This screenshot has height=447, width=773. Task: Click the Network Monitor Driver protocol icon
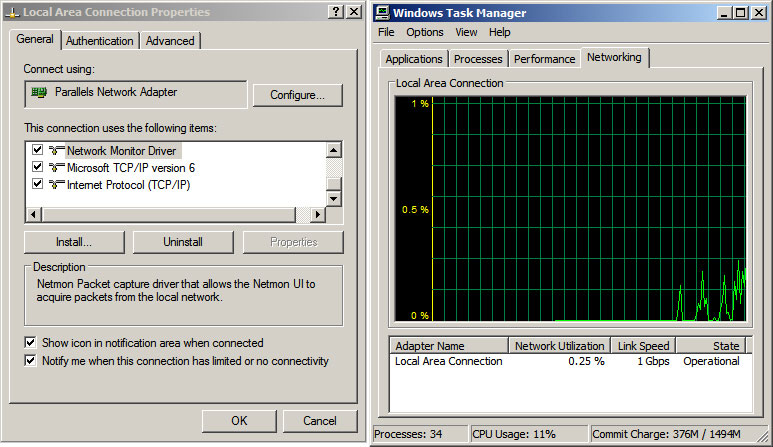click(57, 150)
